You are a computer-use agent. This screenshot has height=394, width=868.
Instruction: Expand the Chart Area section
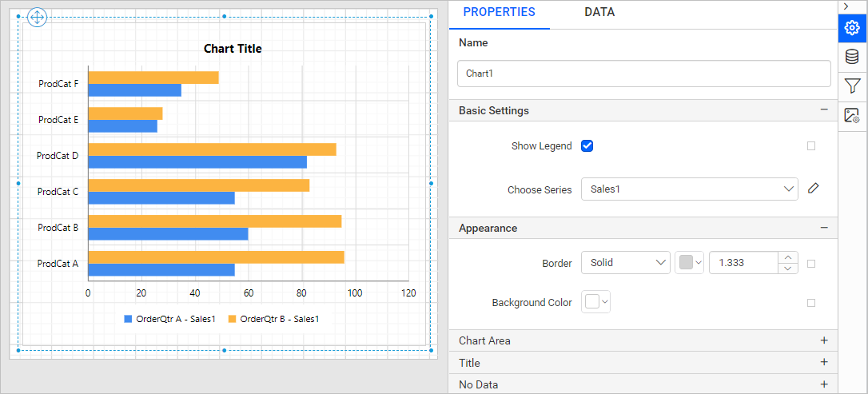823,340
